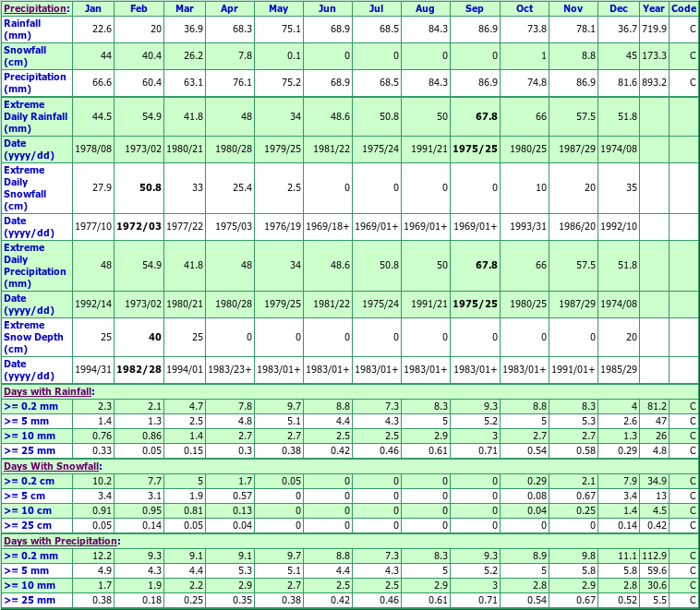Click bold extreme daily rainfall value 67.8
The height and width of the screenshot is (610, 700).
(487, 116)
